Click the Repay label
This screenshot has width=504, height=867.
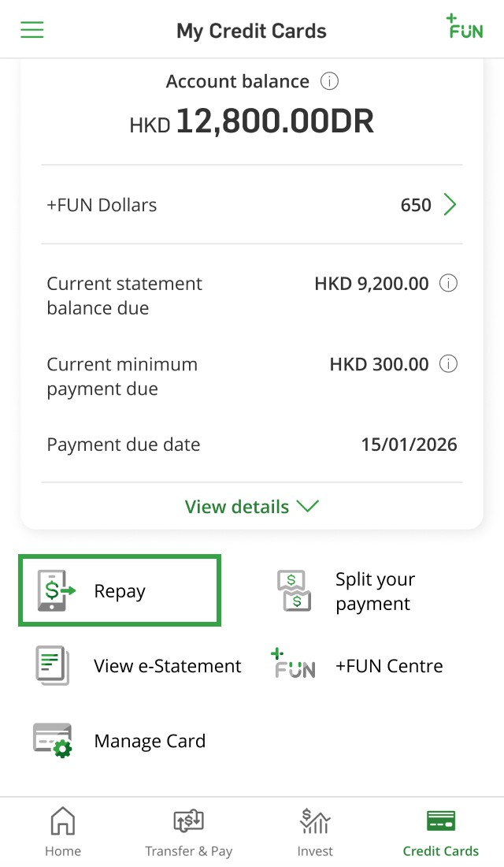click(120, 591)
